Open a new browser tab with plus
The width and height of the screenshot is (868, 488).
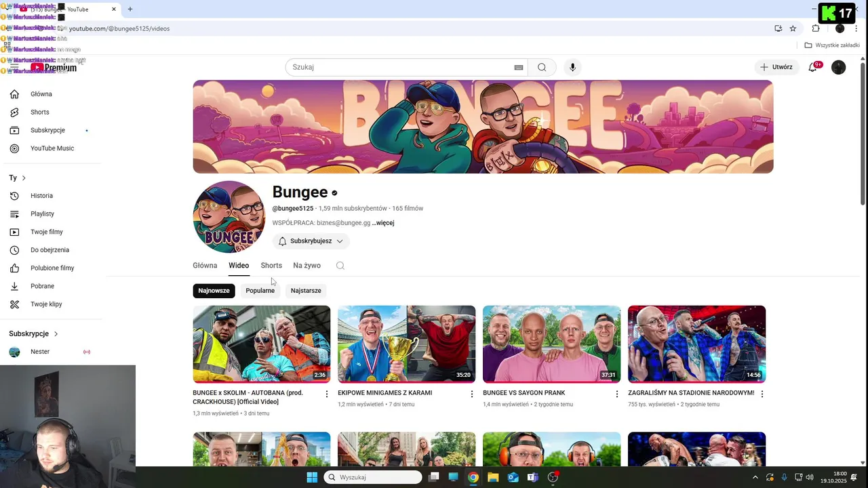click(x=130, y=9)
